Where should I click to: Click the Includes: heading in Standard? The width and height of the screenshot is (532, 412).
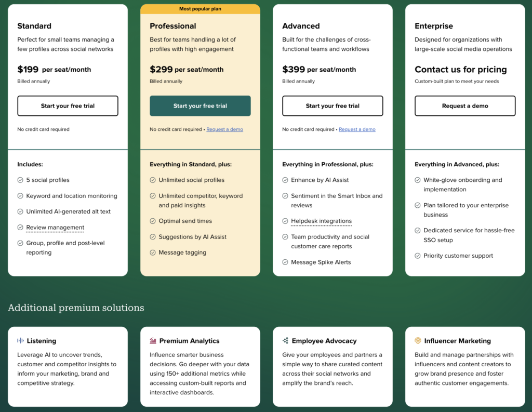point(30,164)
